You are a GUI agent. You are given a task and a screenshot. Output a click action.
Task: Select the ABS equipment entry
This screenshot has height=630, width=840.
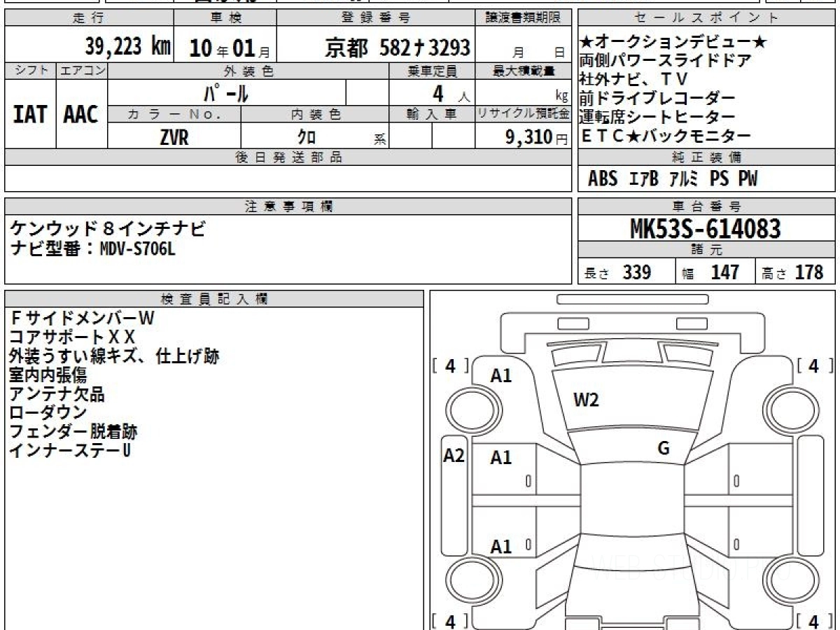(603, 179)
